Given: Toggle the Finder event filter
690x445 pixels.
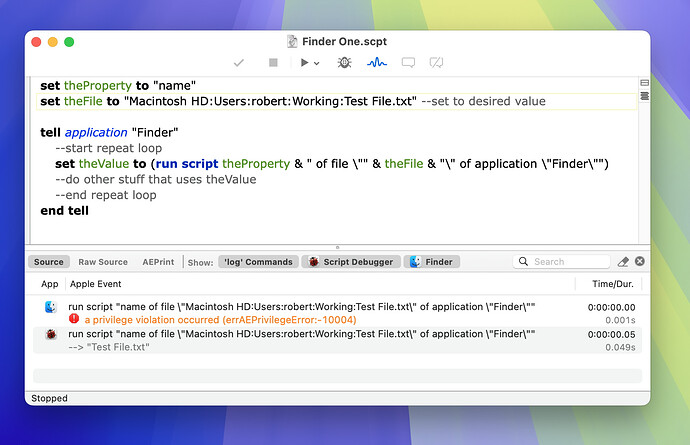Looking at the screenshot, I should pos(432,262).
